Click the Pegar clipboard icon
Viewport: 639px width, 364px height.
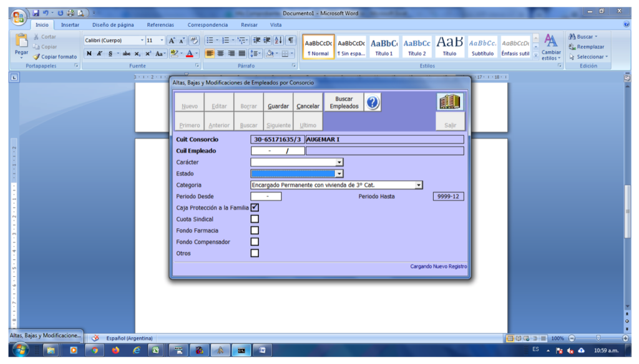21,44
